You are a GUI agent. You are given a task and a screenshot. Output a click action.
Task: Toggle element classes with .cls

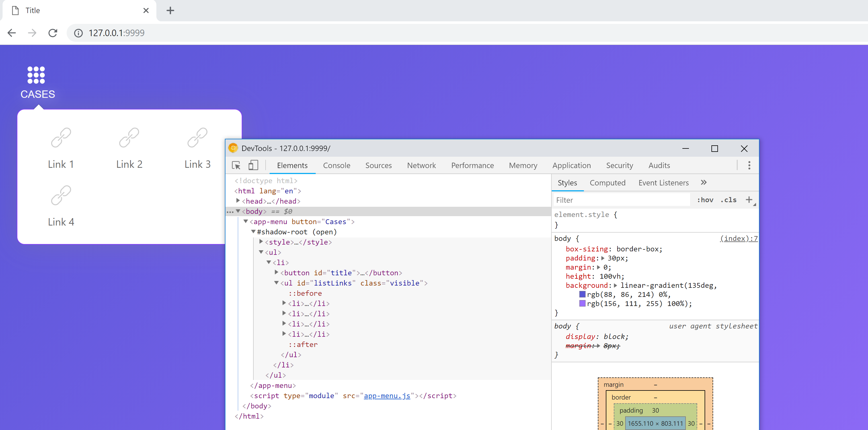(729, 200)
